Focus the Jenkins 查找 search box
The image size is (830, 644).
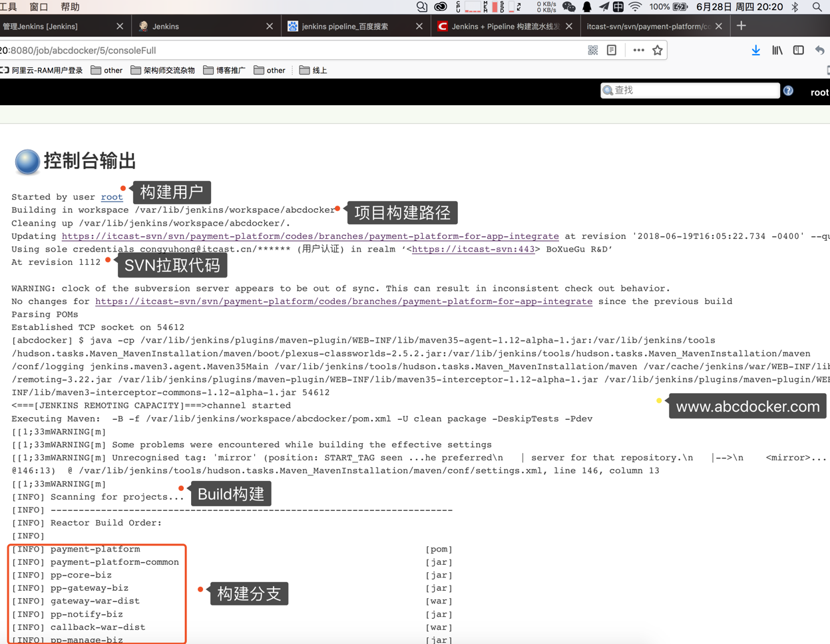click(690, 90)
